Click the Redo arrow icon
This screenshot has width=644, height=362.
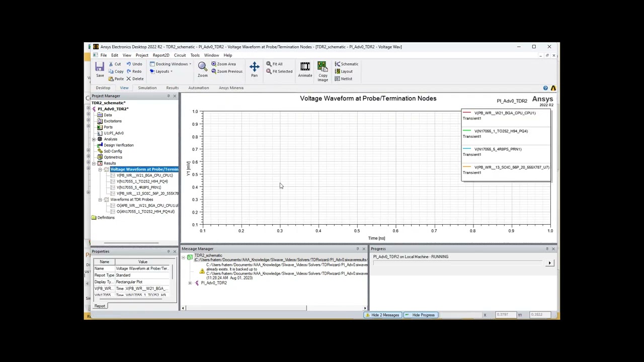click(x=129, y=71)
